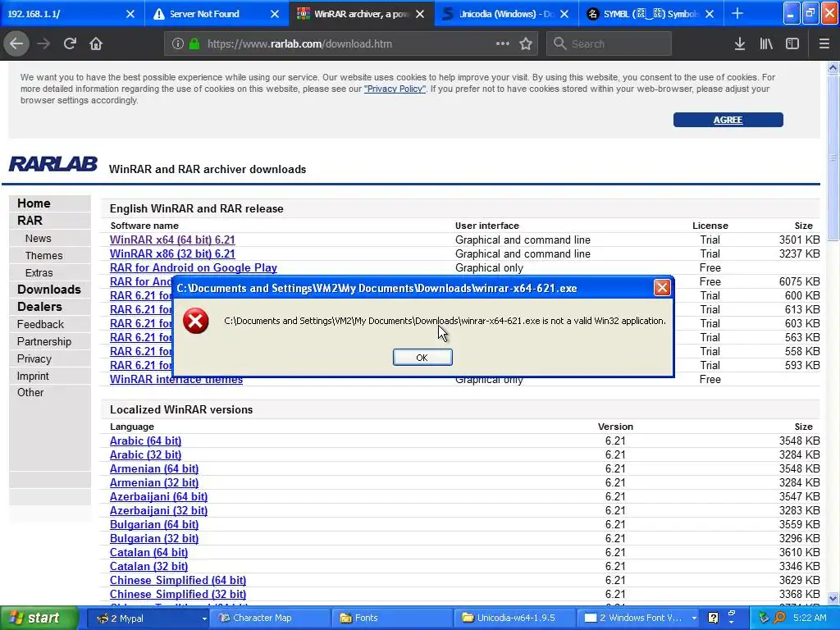Open RAR in the RARLAB sidebar

coord(30,221)
